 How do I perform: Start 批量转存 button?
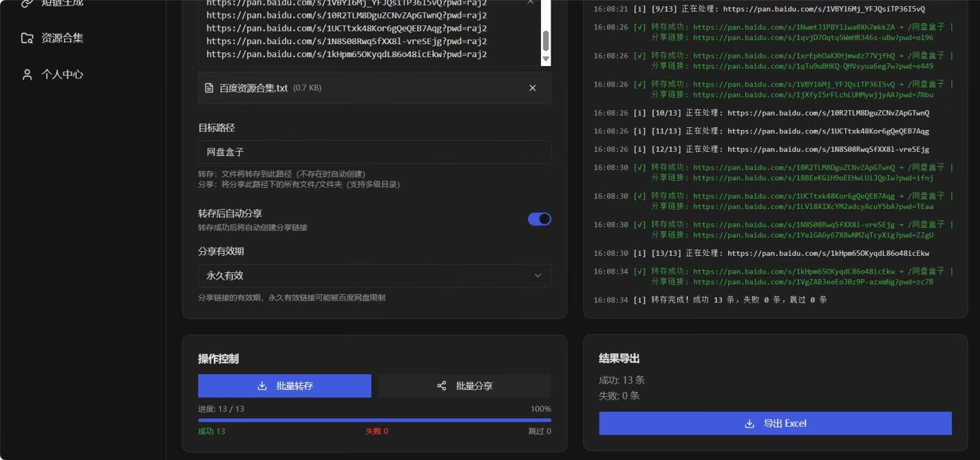[284, 386]
